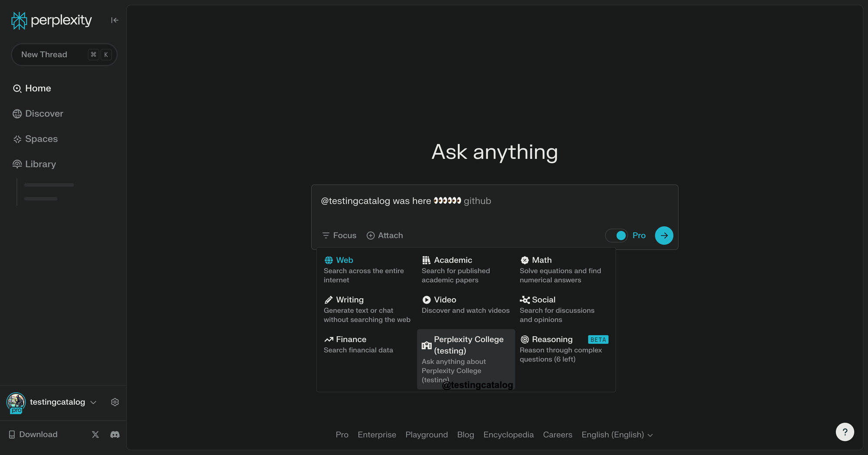Open the Encyclopedia footer link
868x455 pixels.
click(x=509, y=435)
